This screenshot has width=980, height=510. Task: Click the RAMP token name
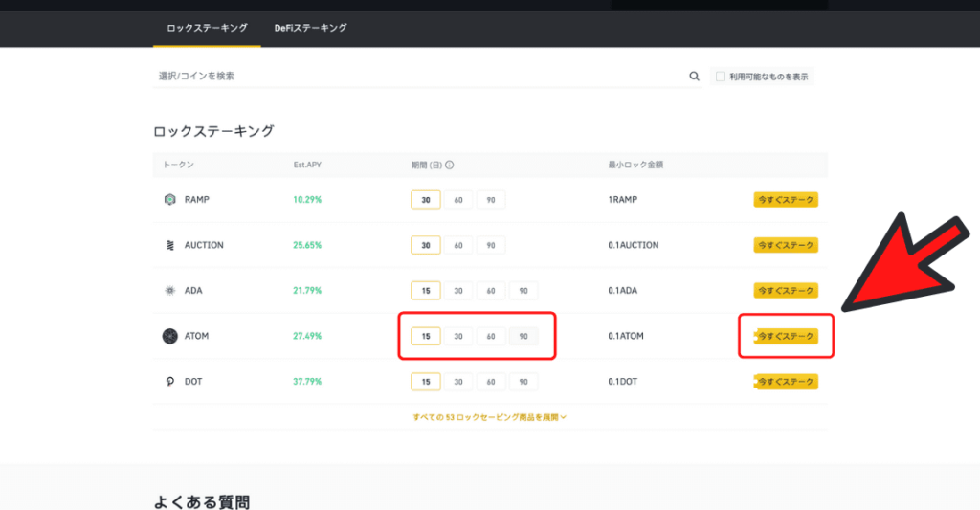tap(197, 200)
